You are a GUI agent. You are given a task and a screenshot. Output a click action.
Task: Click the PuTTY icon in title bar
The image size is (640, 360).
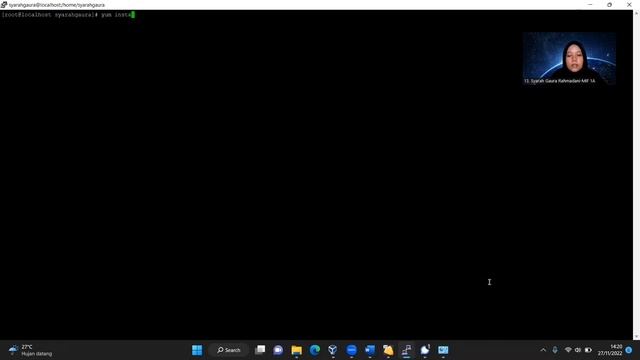click(4, 5)
